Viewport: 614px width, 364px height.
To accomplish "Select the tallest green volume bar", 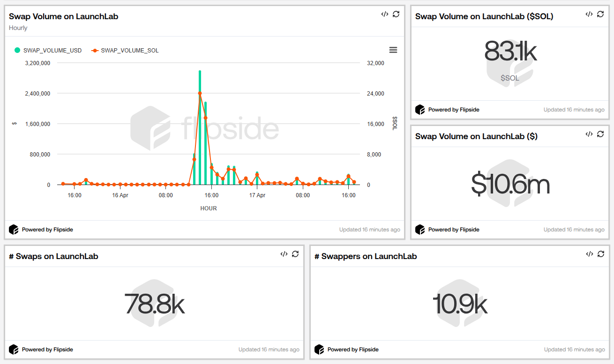I will click(x=200, y=126).
